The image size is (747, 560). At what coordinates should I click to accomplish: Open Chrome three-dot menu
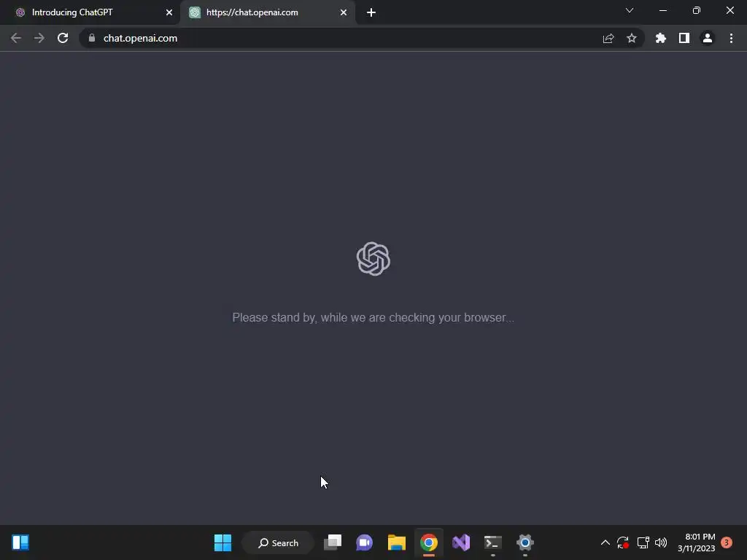pyautogui.click(x=731, y=38)
